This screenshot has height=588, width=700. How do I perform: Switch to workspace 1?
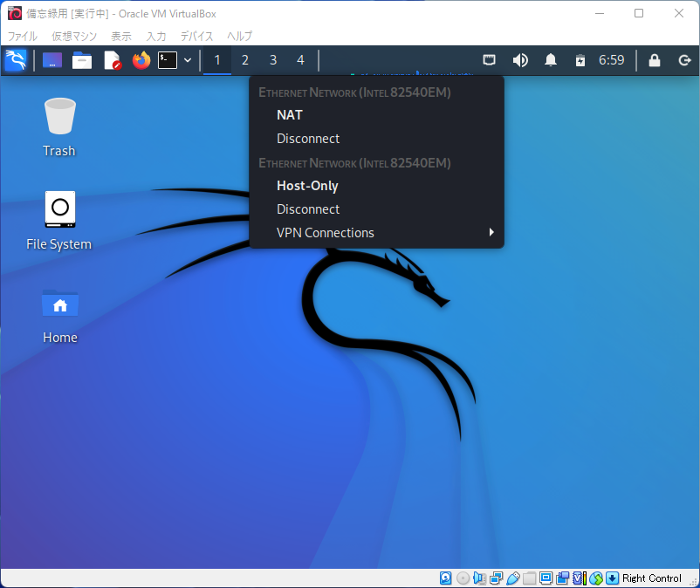click(217, 60)
